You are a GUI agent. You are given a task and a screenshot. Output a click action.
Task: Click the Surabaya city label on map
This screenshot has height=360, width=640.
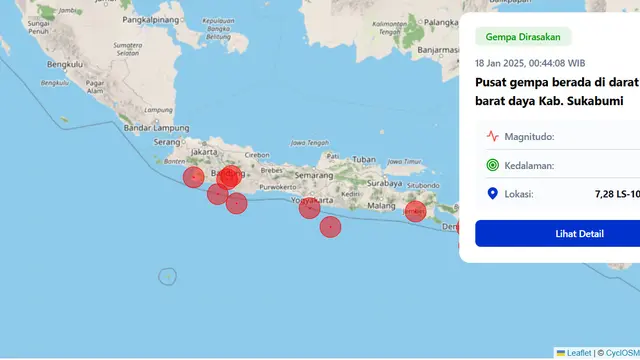384,184
